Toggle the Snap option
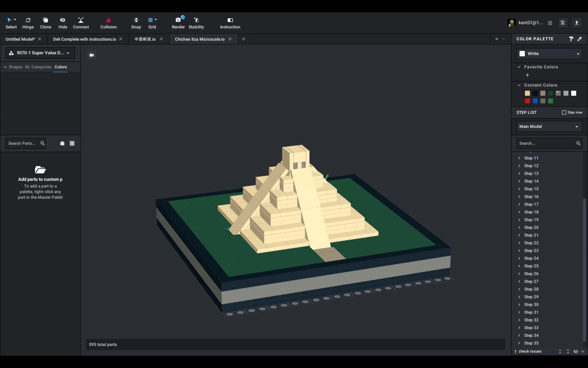 (136, 23)
